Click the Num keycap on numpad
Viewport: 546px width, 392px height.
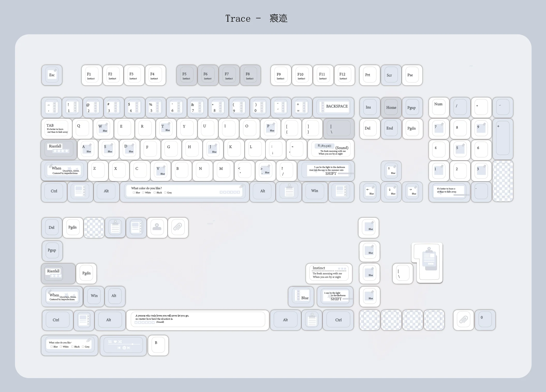tap(439, 107)
